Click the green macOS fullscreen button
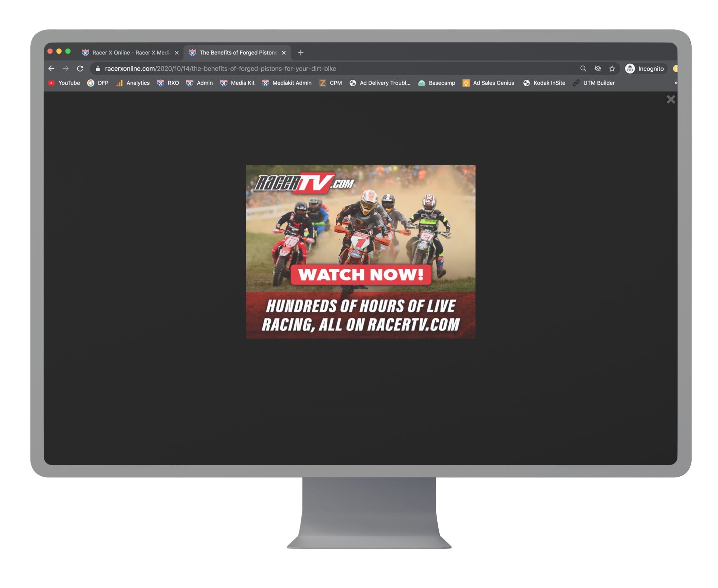 tap(68, 51)
